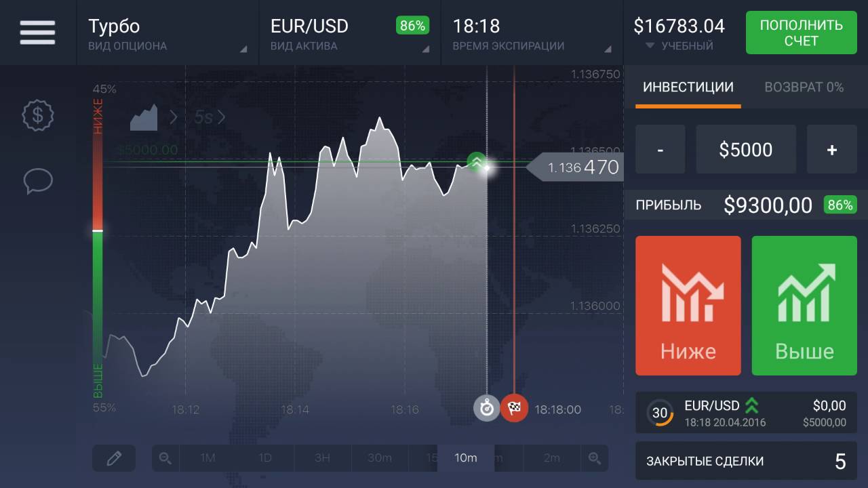Click the red Ниже button
868x488 pixels.
[x=688, y=306]
